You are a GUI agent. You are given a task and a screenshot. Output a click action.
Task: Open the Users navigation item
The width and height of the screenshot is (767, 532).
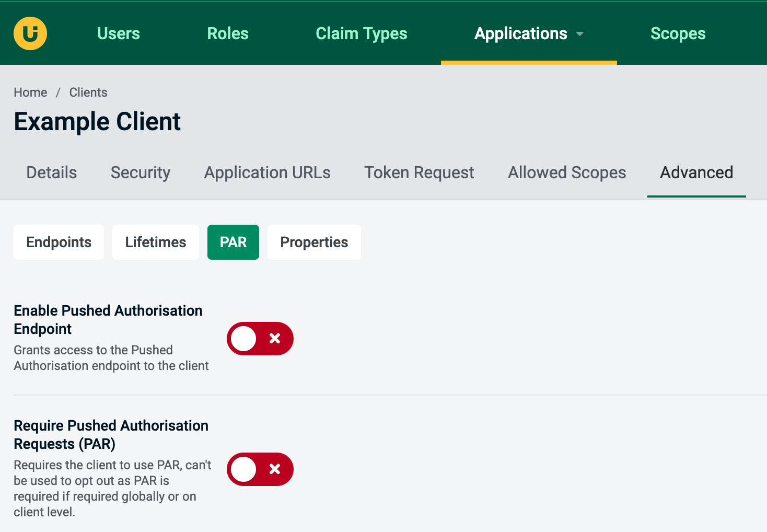pos(119,33)
